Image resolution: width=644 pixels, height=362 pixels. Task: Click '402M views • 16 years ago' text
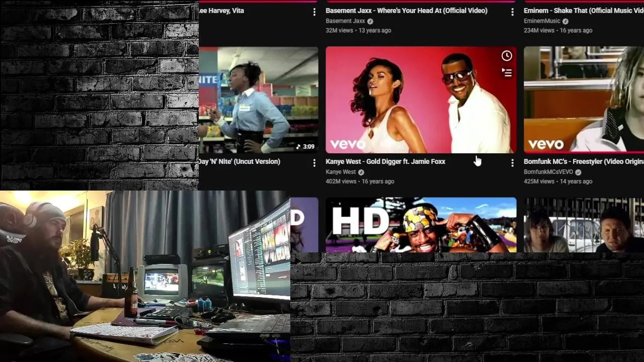click(x=360, y=182)
